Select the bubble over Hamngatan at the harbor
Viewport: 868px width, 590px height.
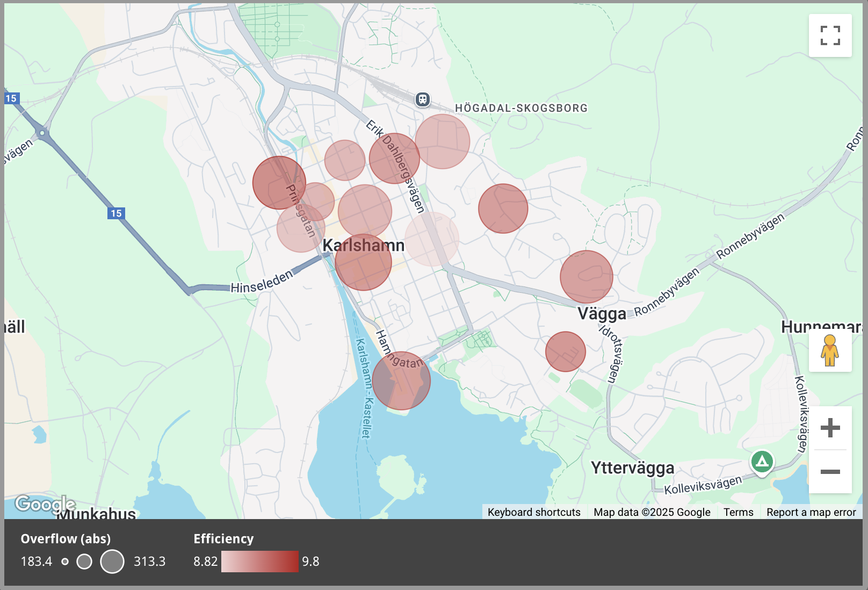[x=401, y=380]
